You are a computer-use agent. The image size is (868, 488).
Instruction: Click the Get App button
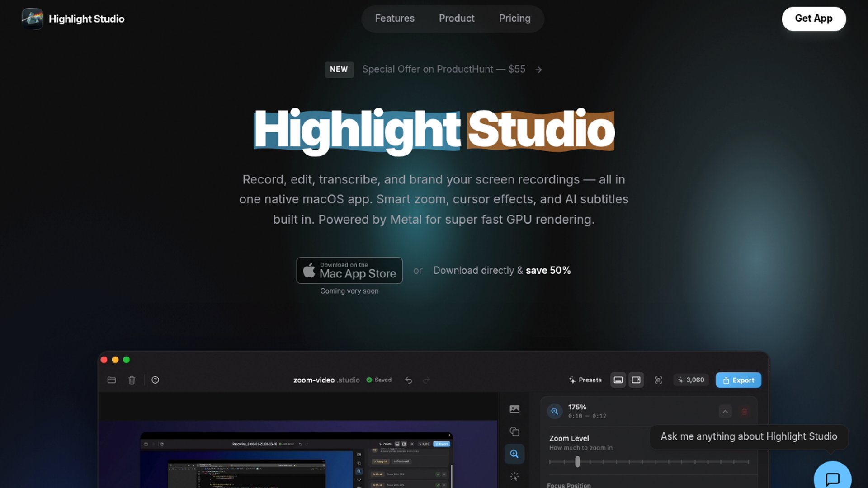813,19
